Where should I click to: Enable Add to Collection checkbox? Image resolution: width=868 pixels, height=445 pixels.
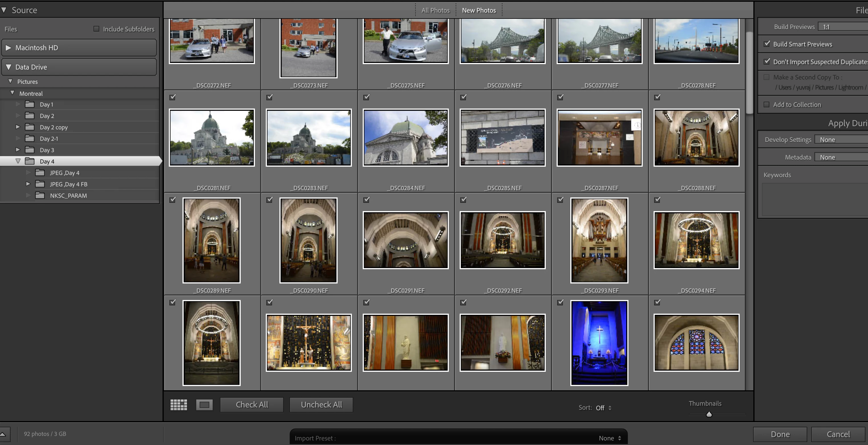[x=766, y=104]
